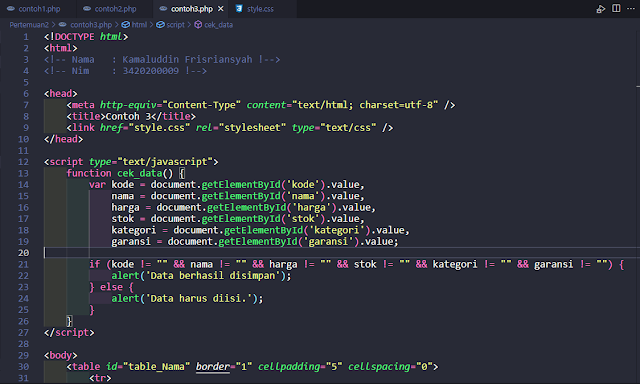Screen dimensions: 640x384
Task: Click the function name cek_data
Action: (140, 173)
